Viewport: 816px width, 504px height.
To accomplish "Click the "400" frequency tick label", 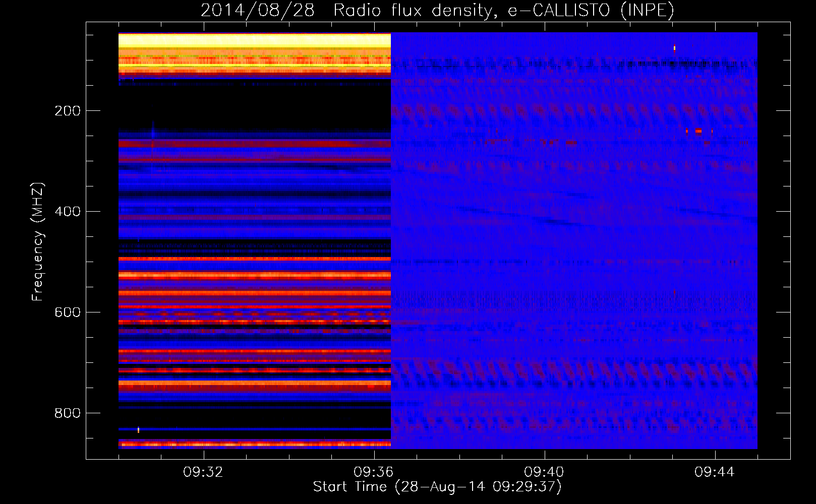I will 68,212.
